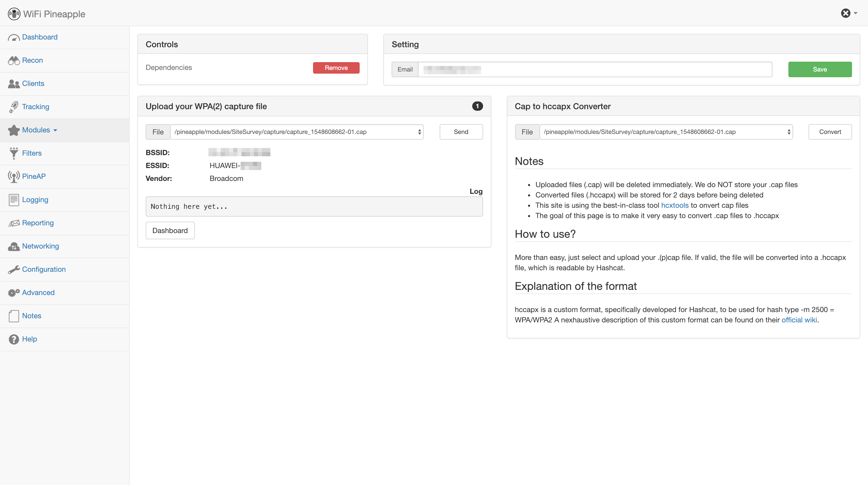Open the upload capture file dropdown
This screenshot has width=868, height=485.
(x=297, y=132)
